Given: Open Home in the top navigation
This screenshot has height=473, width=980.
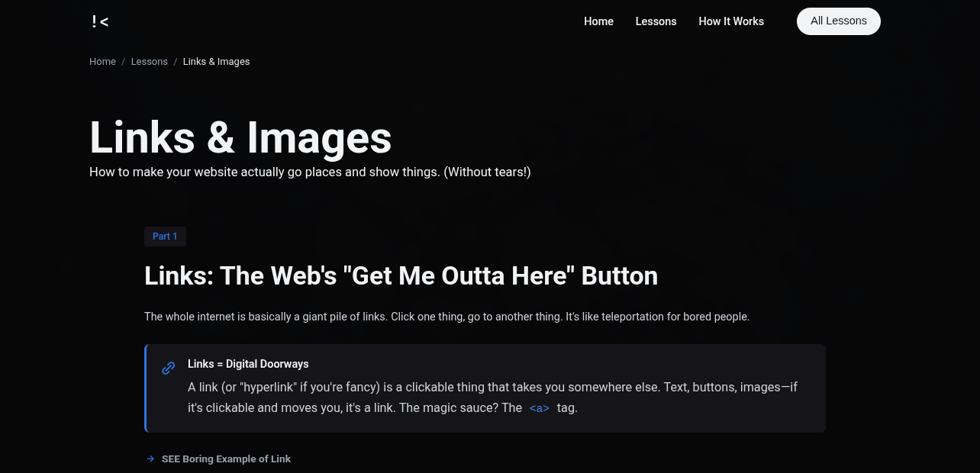Looking at the screenshot, I should (598, 21).
